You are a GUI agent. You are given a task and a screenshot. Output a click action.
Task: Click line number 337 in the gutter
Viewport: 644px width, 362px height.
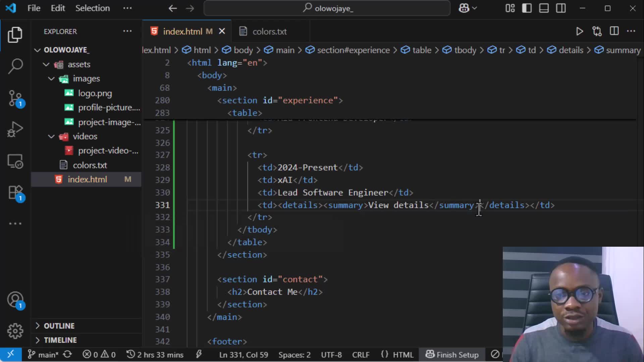(162, 279)
